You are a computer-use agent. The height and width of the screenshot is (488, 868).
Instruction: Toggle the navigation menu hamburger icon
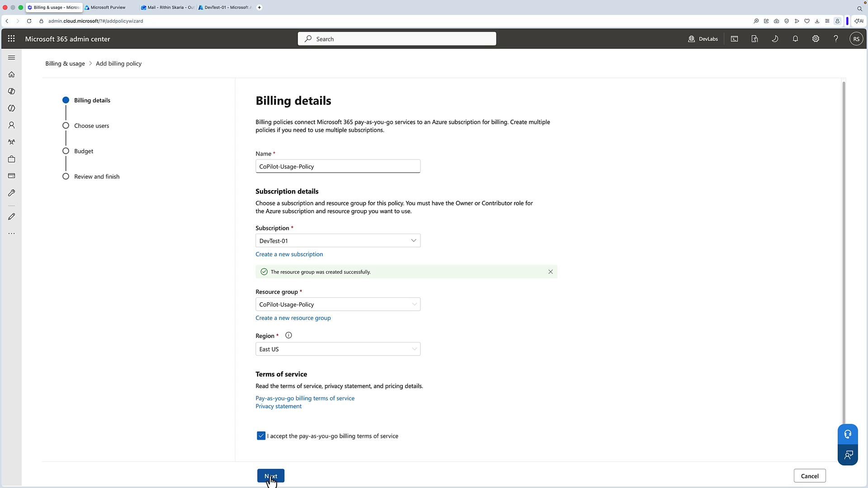[12, 57]
